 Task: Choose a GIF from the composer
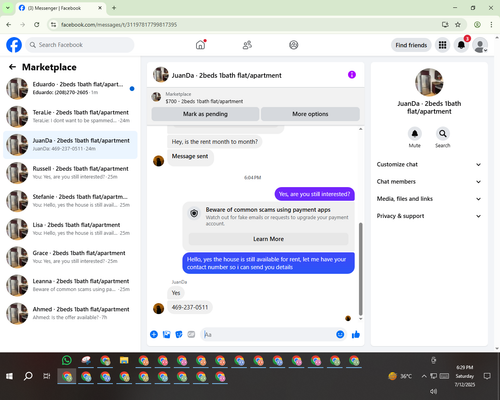pyautogui.click(x=191, y=334)
